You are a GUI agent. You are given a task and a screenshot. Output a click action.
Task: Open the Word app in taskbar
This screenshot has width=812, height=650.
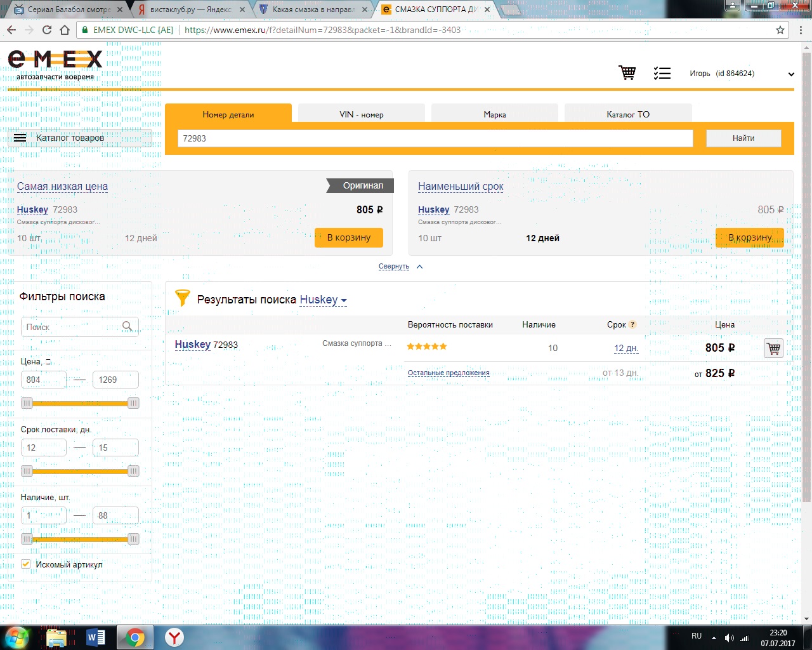pyautogui.click(x=96, y=637)
